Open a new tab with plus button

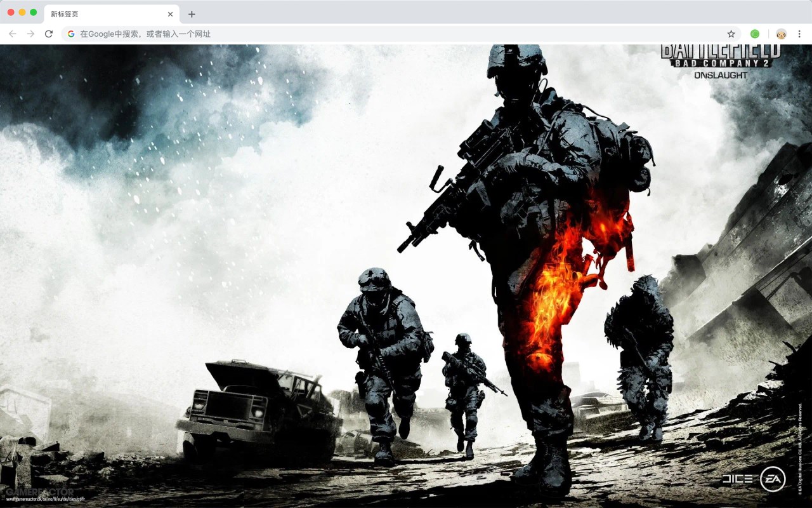point(192,14)
